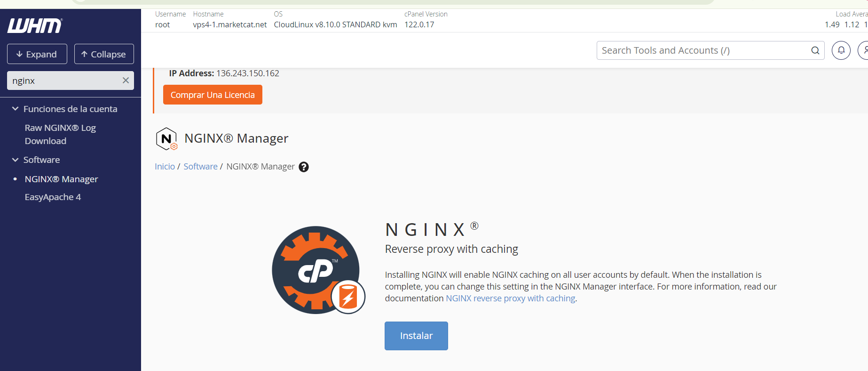Clear the nginx sidebar search
This screenshot has width=868, height=371.
(126, 81)
